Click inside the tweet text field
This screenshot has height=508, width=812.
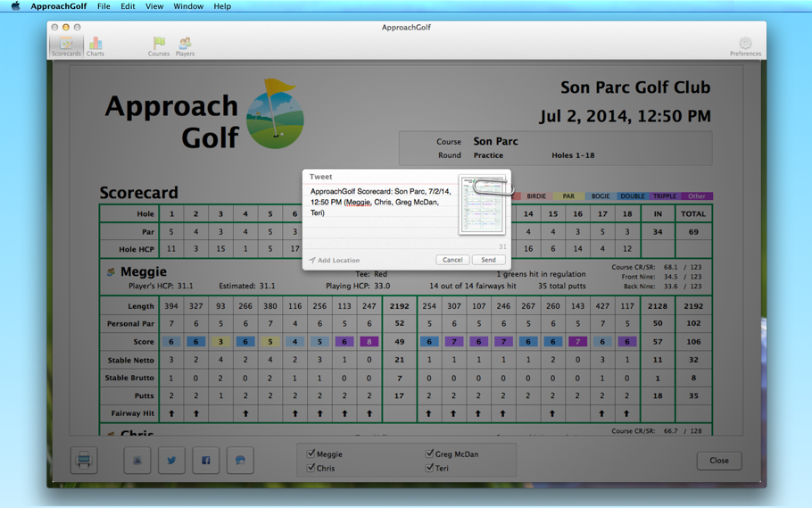click(x=381, y=212)
